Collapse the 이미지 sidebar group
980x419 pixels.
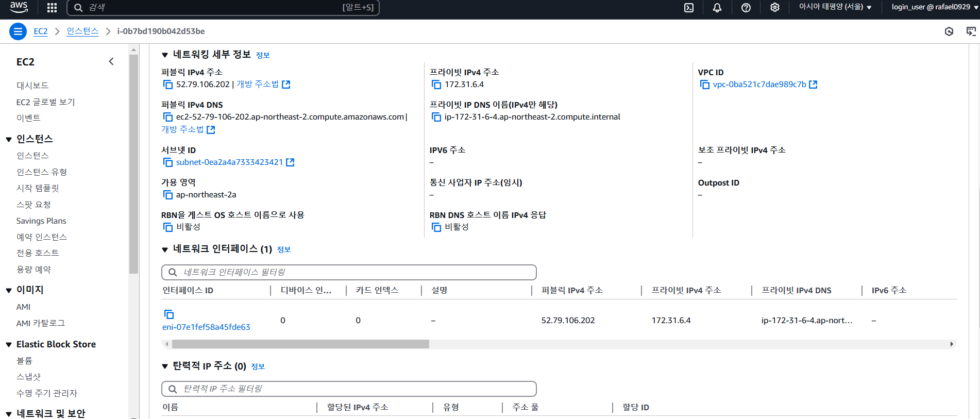tap(9, 290)
